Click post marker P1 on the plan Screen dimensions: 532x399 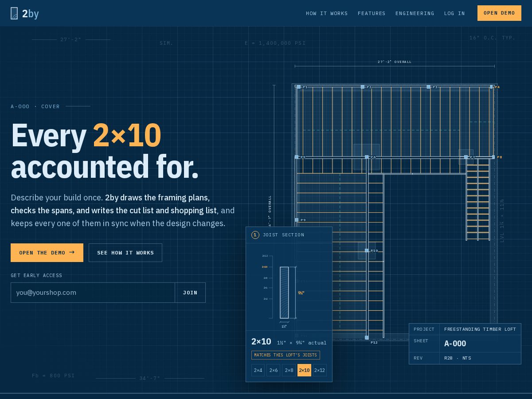click(299, 87)
